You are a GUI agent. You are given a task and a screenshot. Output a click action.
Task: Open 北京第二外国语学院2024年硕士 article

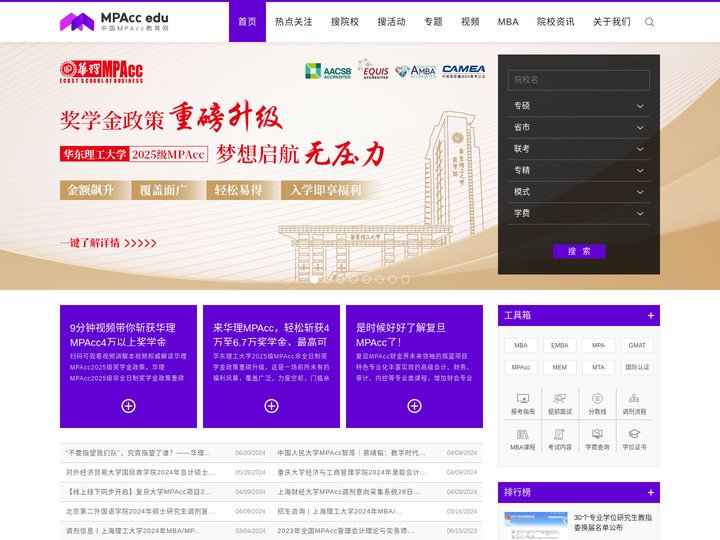coord(141,511)
